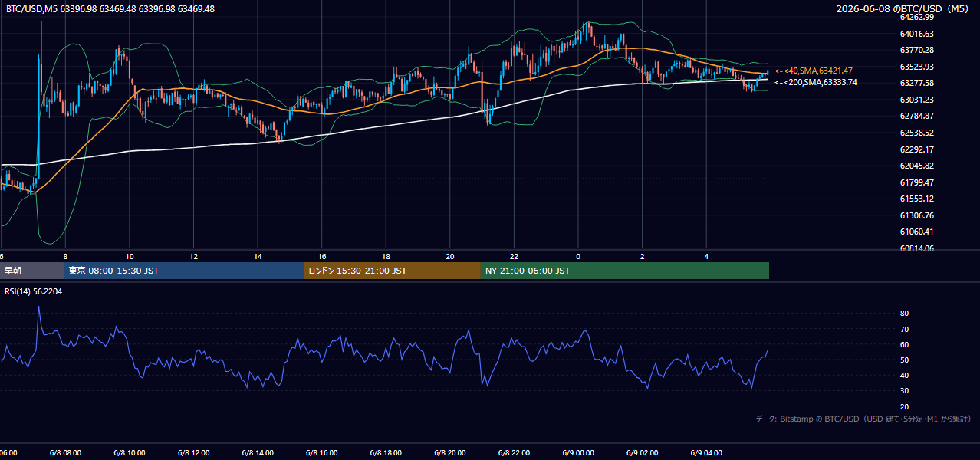Screen dimensions: 980x460
Task: Click the 6/9 04:00 date axis label
Action: click(707, 453)
